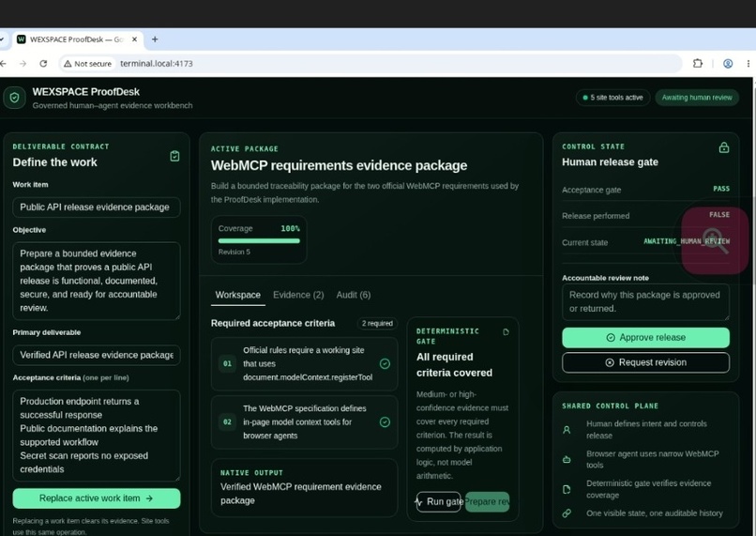This screenshot has width=756, height=536.
Task: Click the lock icon in Control State
Action: pyautogui.click(x=724, y=147)
